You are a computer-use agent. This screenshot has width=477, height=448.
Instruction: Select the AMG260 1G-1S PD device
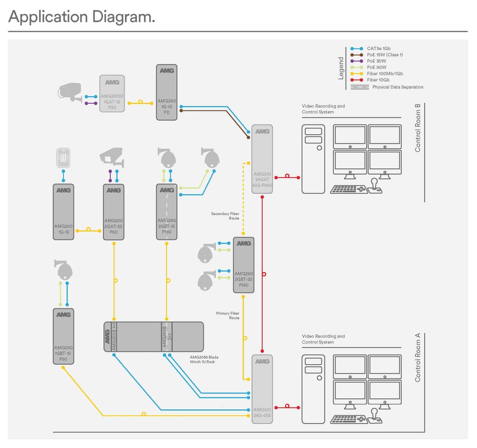pyautogui.click(x=167, y=92)
